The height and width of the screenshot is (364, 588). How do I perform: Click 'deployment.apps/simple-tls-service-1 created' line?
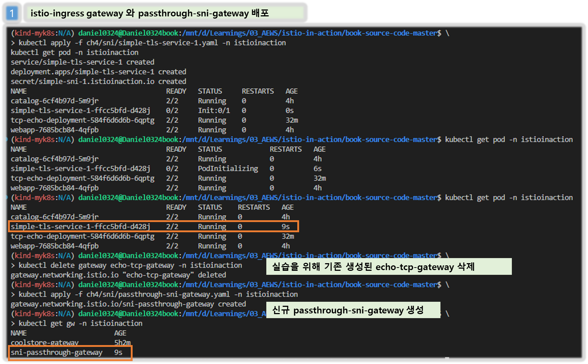(x=98, y=72)
